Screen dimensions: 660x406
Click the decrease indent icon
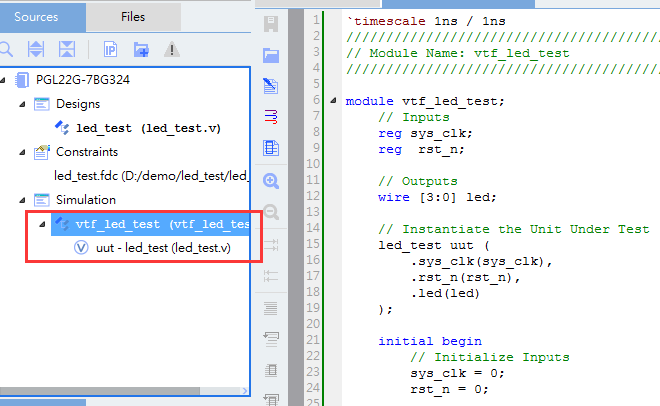[271, 276]
